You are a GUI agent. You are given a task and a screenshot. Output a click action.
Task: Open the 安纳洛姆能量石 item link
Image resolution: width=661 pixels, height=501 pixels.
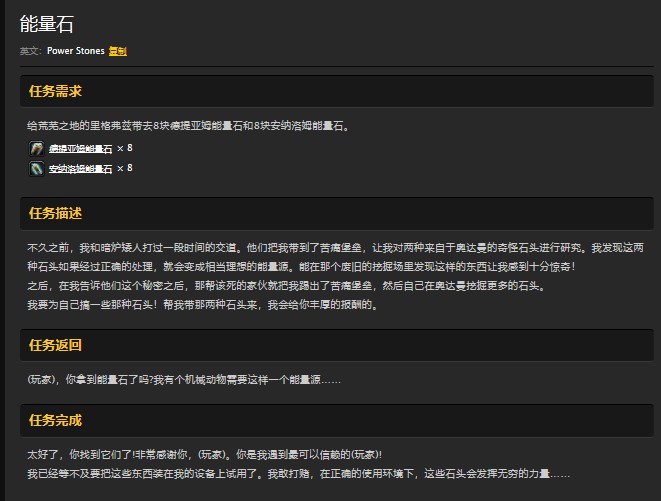click(80, 169)
